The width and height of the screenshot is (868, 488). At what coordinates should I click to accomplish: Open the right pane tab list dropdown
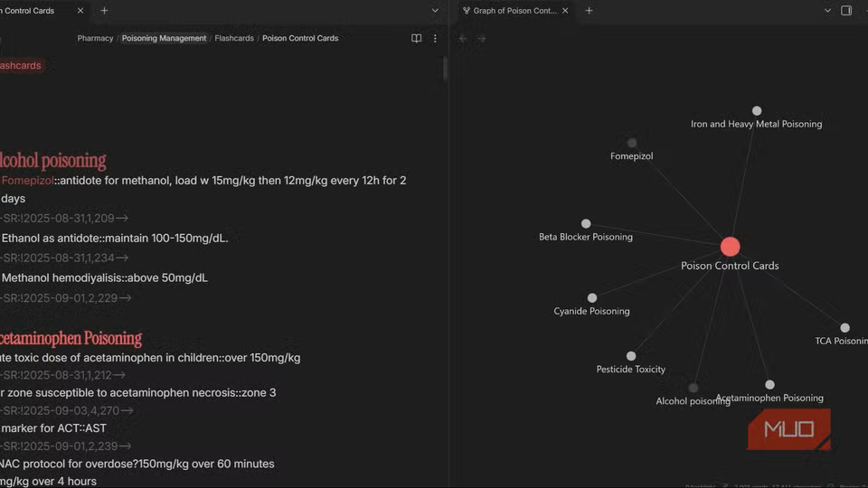(x=827, y=11)
